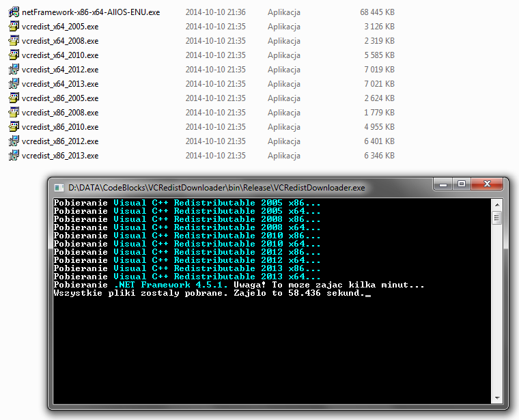The width and height of the screenshot is (519, 420).
Task: Click console line Redistributable 2013 x64
Action: point(187,277)
